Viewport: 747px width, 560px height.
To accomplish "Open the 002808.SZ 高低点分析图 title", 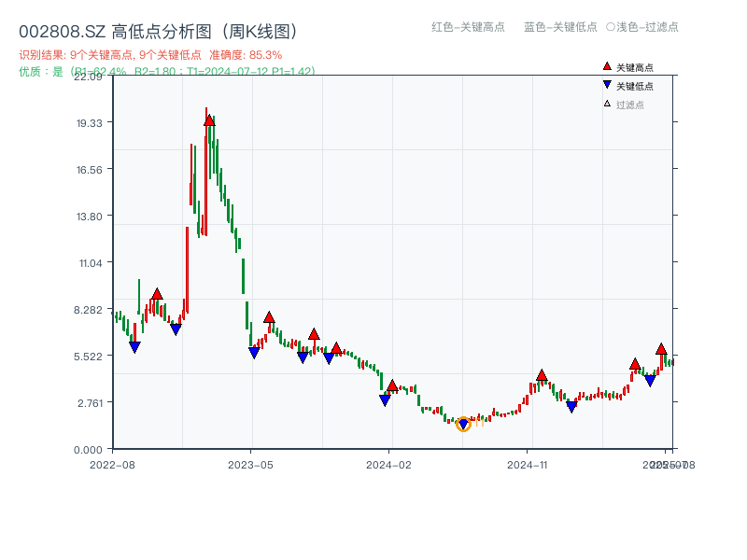I will click(157, 29).
